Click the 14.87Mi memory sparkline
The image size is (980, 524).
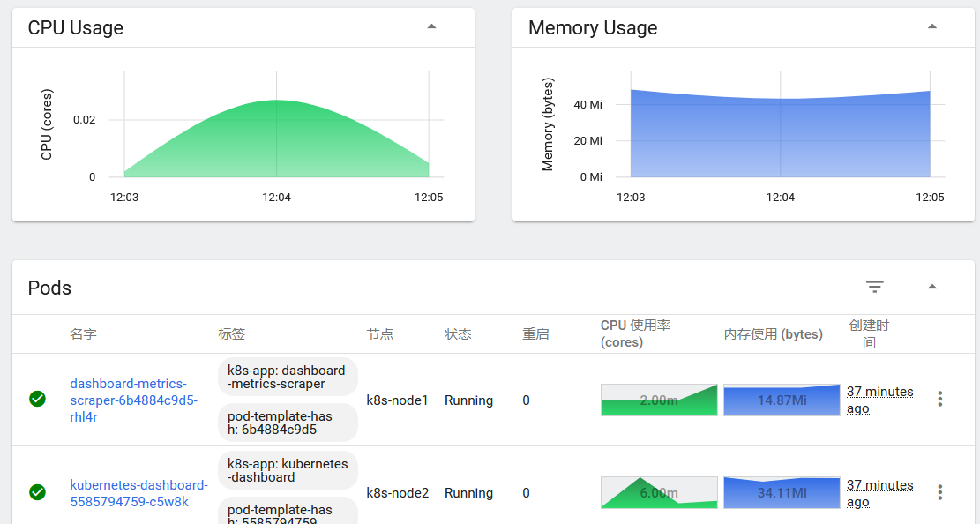click(x=782, y=400)
